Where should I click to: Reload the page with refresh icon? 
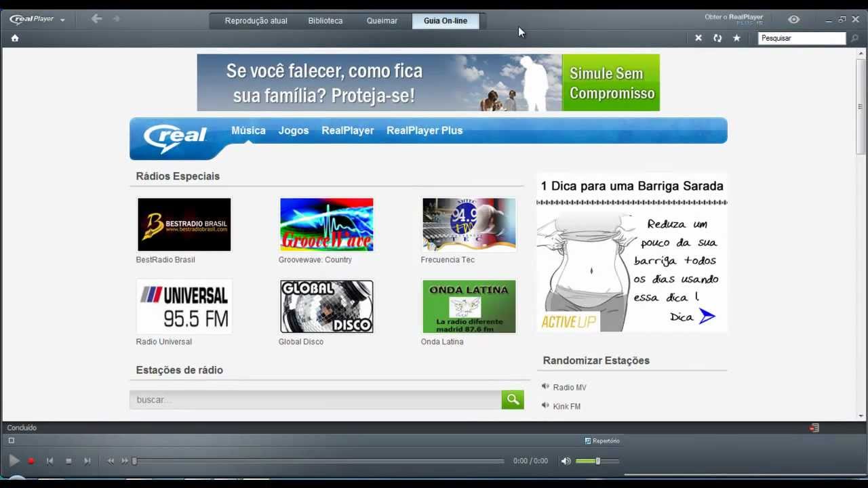point(717,38)
